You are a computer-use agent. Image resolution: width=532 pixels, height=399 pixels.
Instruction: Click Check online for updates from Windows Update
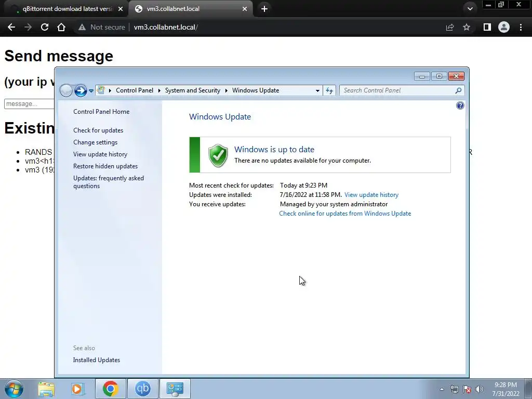(345, 214)
